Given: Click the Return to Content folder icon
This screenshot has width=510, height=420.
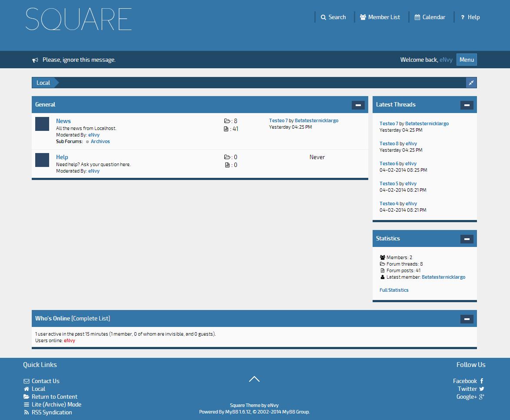Looking at the screenshot, I should [27, 397].
